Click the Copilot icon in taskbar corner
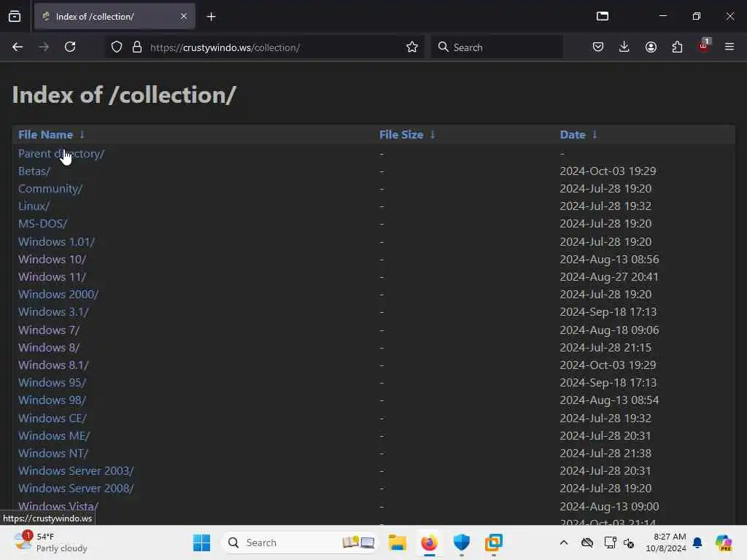 coord(724,542)
